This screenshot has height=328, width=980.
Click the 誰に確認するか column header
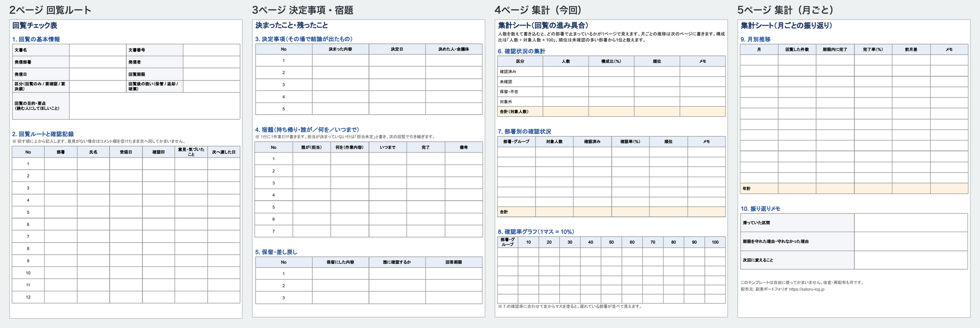pos(397,262)
